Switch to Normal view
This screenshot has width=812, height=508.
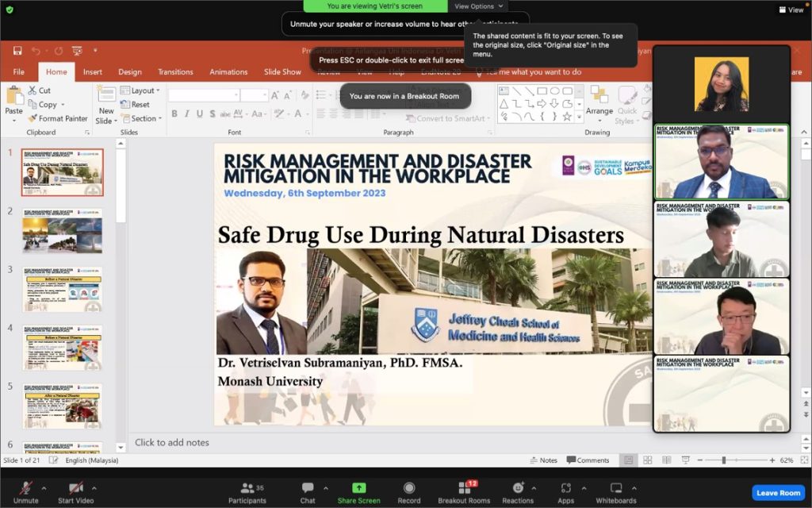(x=628, y=460)
